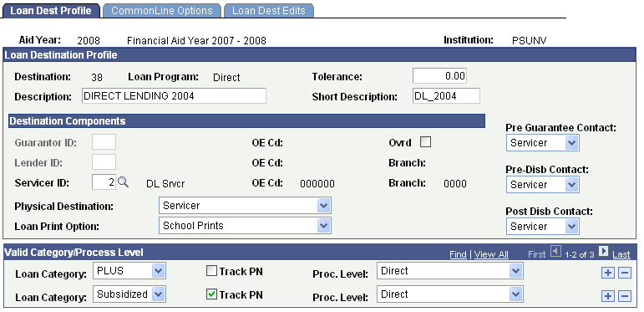Toggle the Ovrd checkbox

point(426,142)
